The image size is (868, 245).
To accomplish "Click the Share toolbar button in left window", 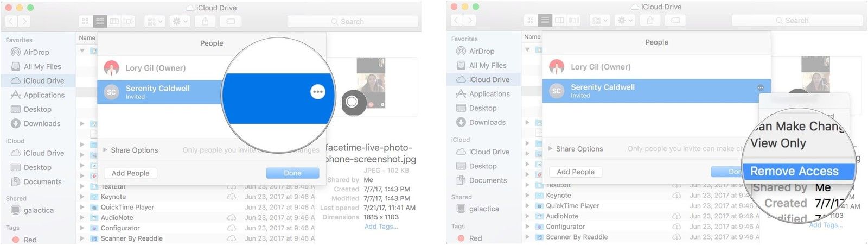I will [x=205, y=21].
